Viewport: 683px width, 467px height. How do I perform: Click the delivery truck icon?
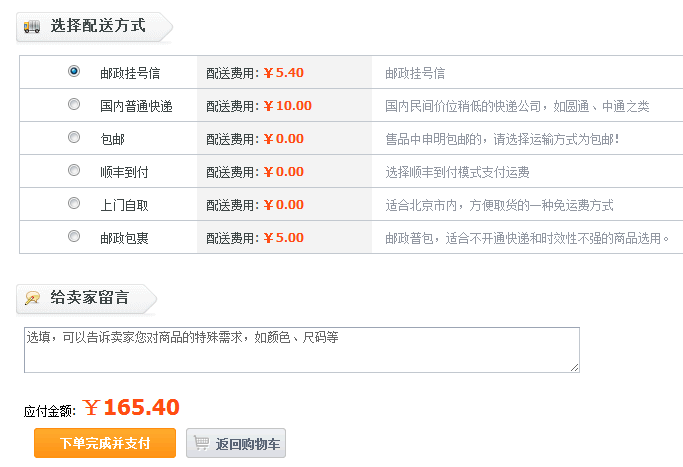point(32,27)
